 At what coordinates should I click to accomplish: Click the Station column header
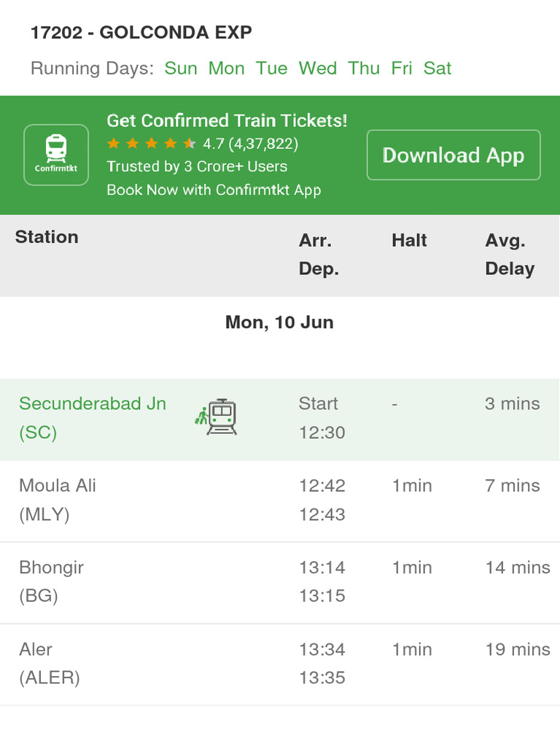(x=47, y=237)
